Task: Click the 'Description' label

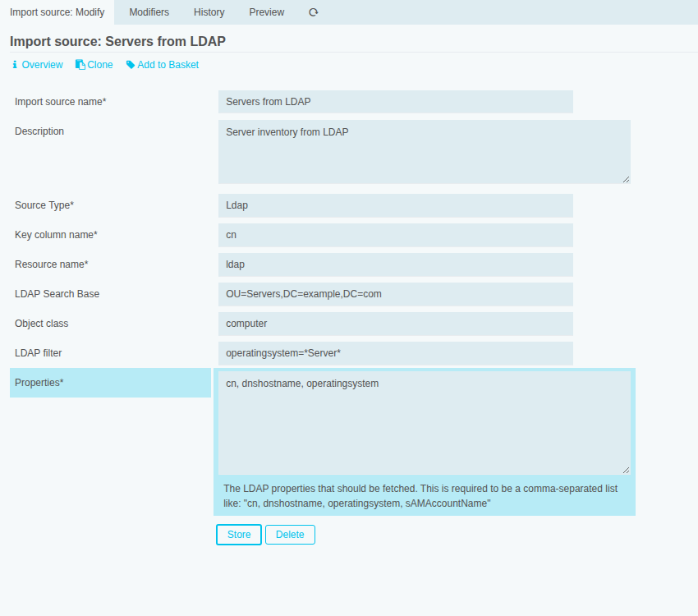Action: click(39, 131)
